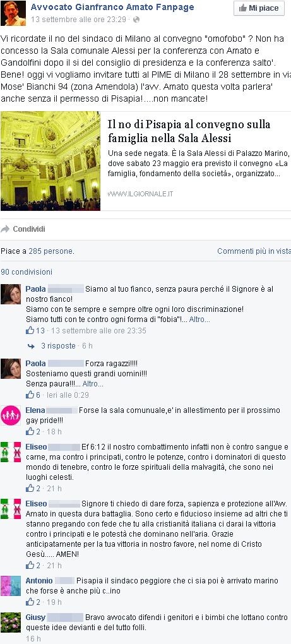Click the globe privacy icon beside post date

pos(137,20)
